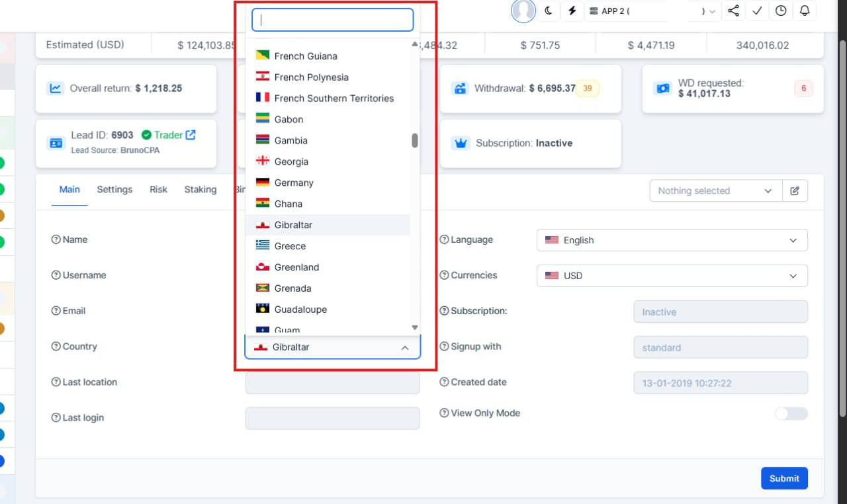Click the red 6 badge on WD requested
Screen dimensions: 847x504
(803, 89)
